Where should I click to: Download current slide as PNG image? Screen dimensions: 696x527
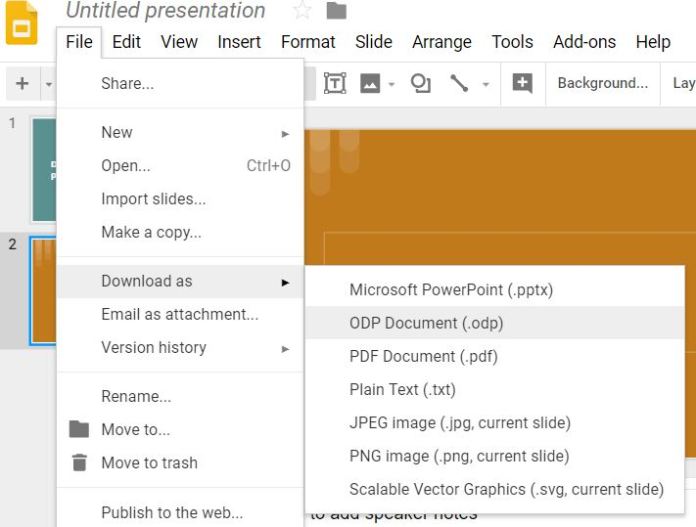pos(495,456)
